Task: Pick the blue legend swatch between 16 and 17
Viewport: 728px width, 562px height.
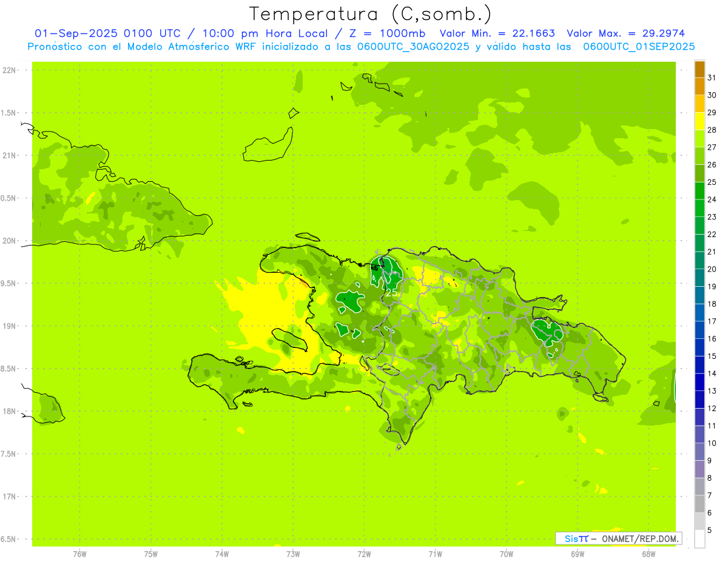Action: click(x=699, y=330)
